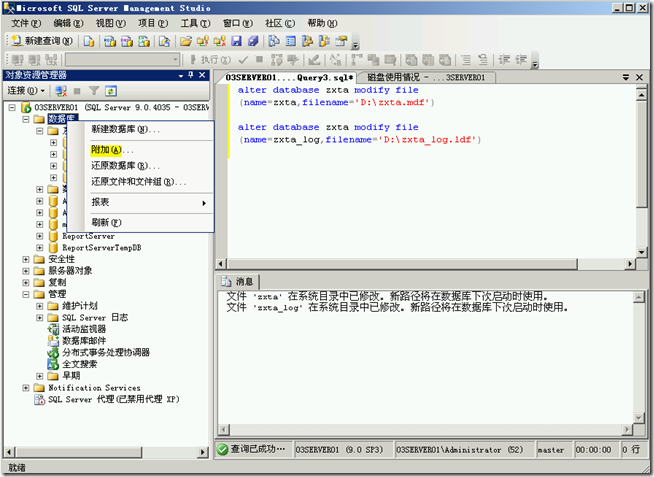Expand the ReportServer database node
The width and height of the screenshot is (654, 477).
pos(40,236)
